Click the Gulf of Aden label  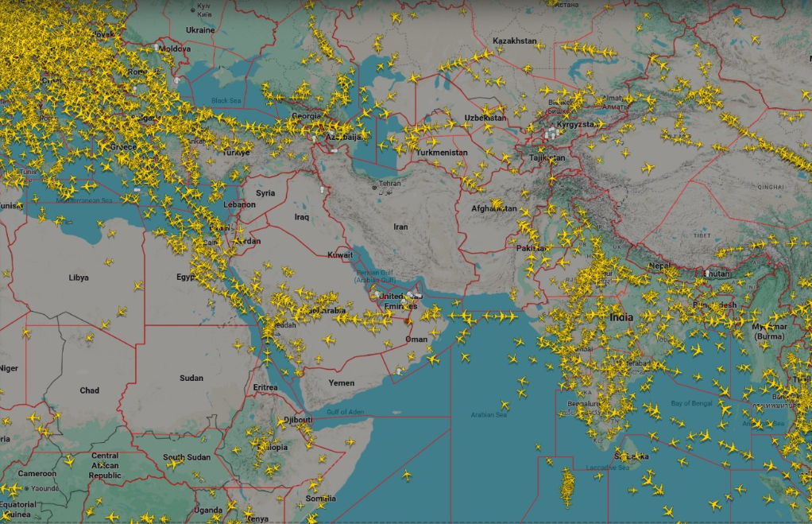pos(344,410)
